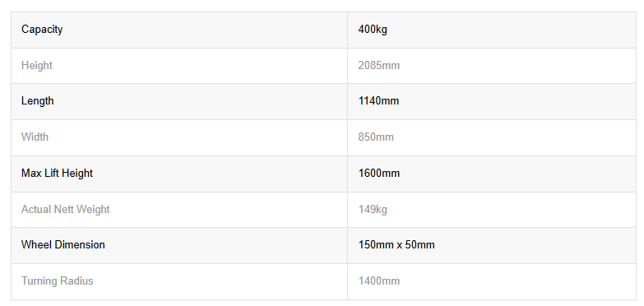644x306 pixels.
Task: Click the Height row label
Action: (x=36, y=66)
